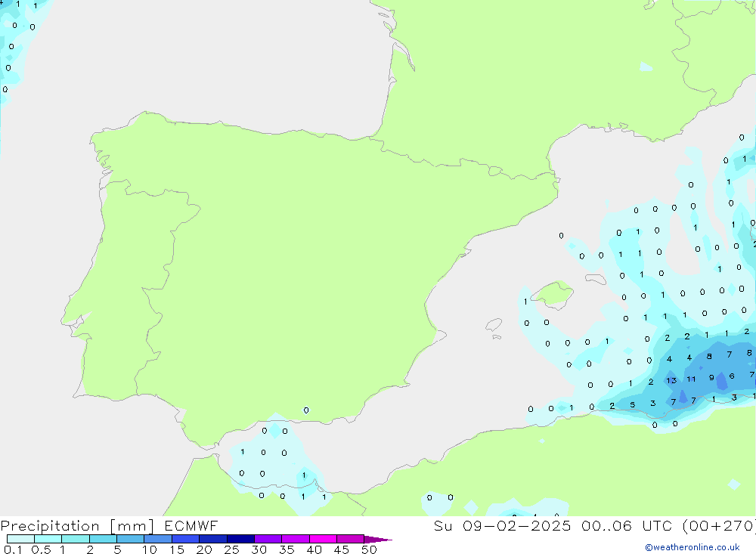Click the over-50 arrow tip of legend
756x554 pixels.
(x=377, y=539)
